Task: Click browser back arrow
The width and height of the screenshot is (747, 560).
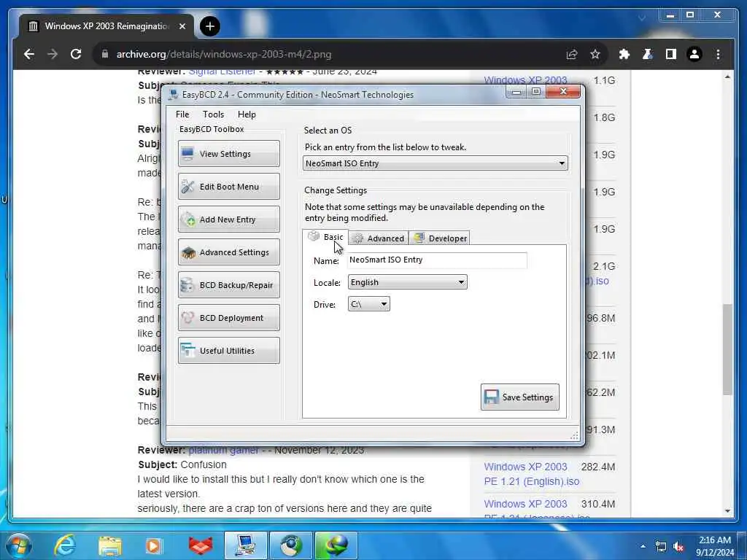Action: pos(29,54)
